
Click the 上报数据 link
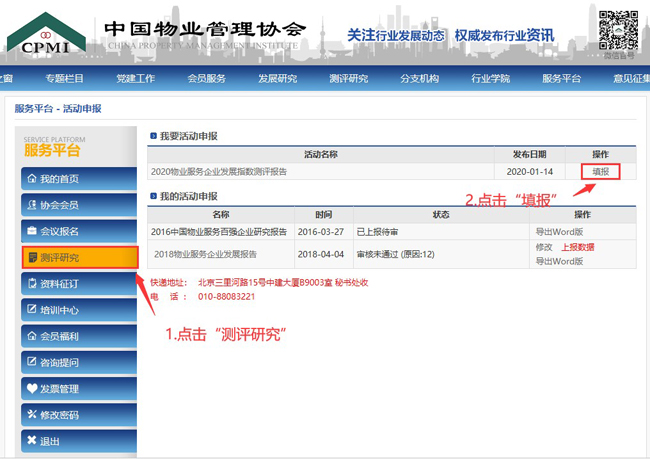577,247
